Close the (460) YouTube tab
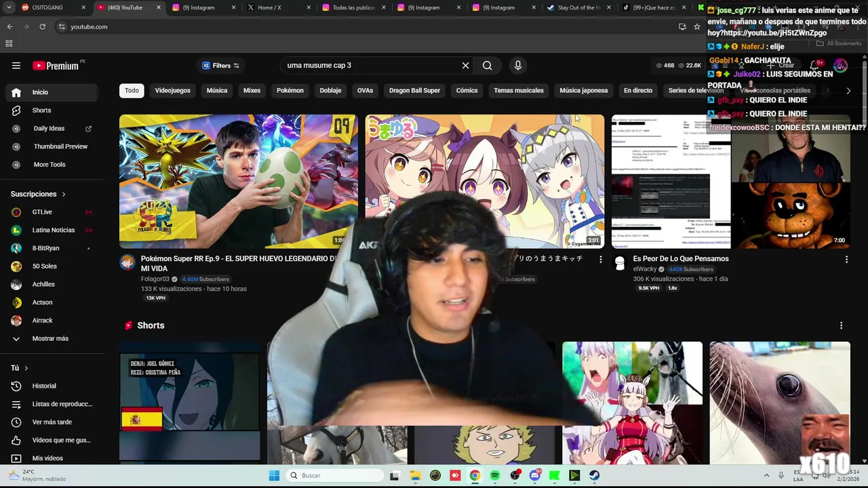Viewport: 868px width, 488px height. [159, 7]
